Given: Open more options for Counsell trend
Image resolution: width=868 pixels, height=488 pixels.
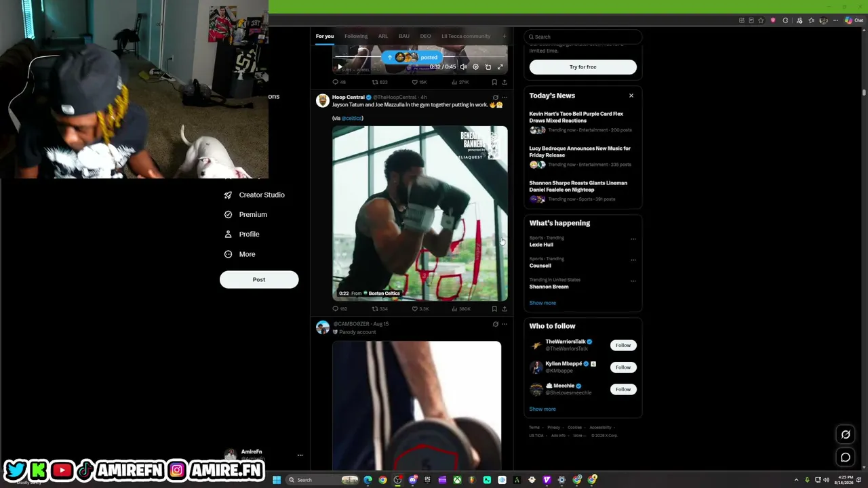Looking at the screenshot, I should pos(633,260).
